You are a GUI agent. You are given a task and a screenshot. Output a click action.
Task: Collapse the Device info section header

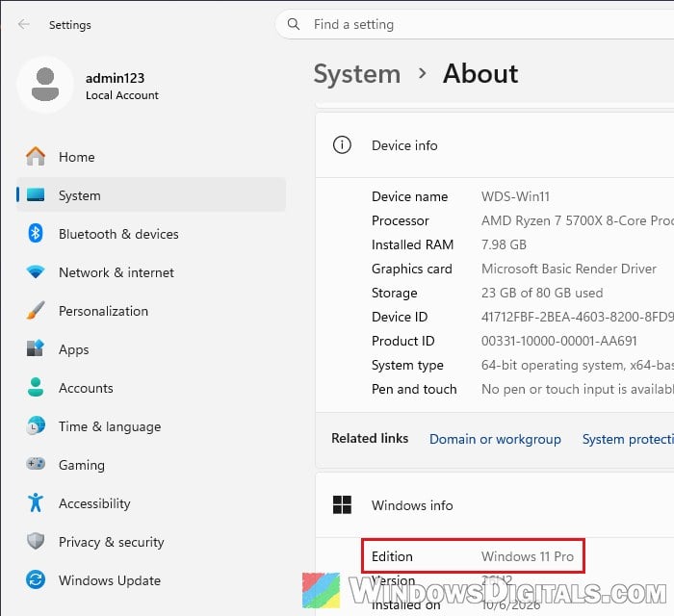point(495,145)
